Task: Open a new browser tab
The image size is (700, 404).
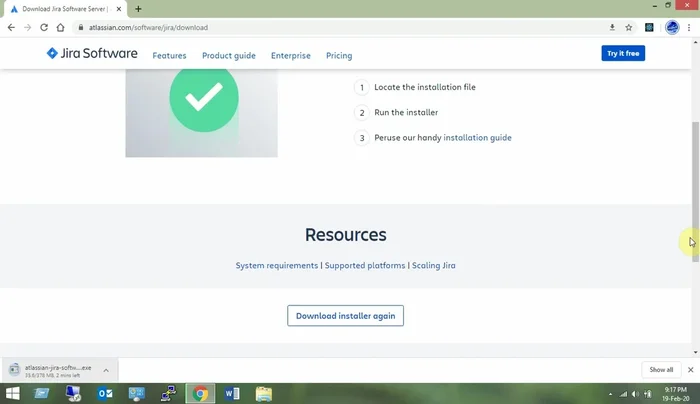Action: [138, 9]
